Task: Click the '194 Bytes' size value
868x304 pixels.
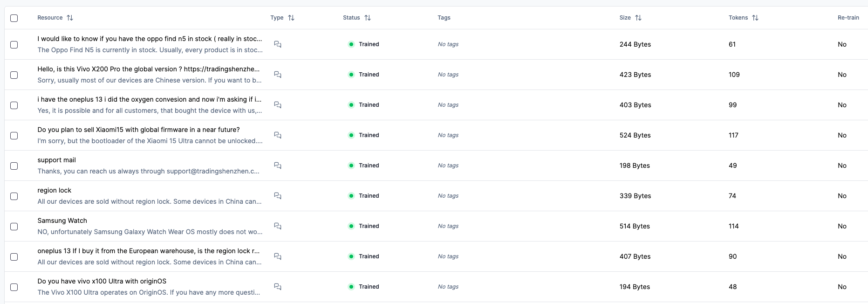Action: (635, 287)
